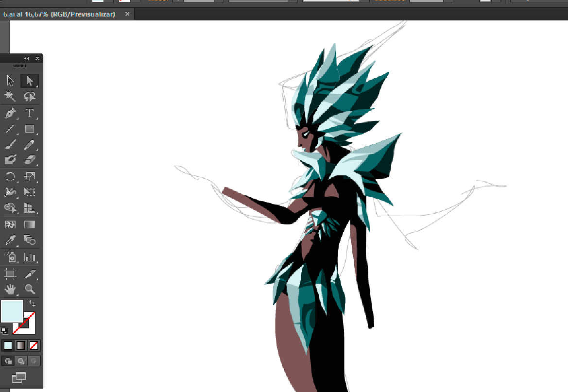
Task: Pick the Pencil tool
Action: point(30,144)
